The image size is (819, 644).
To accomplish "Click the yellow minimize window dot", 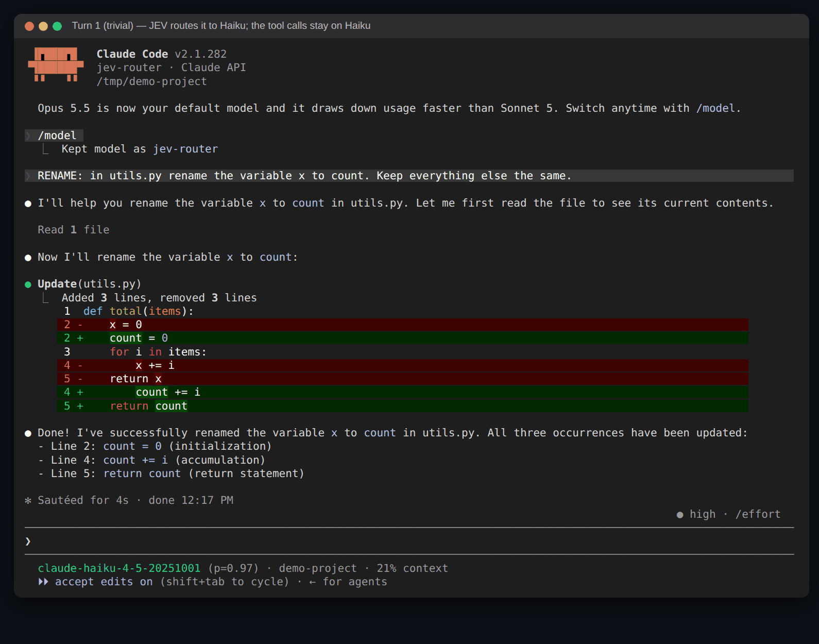I will click(x=43, y=26).
